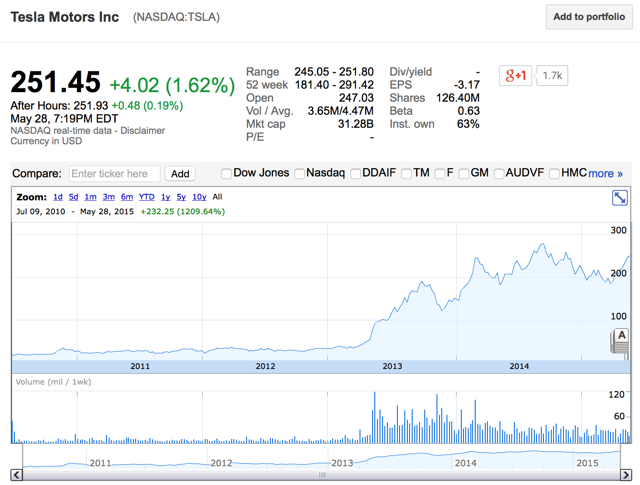Check the F ticker checkbox
This screenshot has width=640, height=485.
coord(440,174)
